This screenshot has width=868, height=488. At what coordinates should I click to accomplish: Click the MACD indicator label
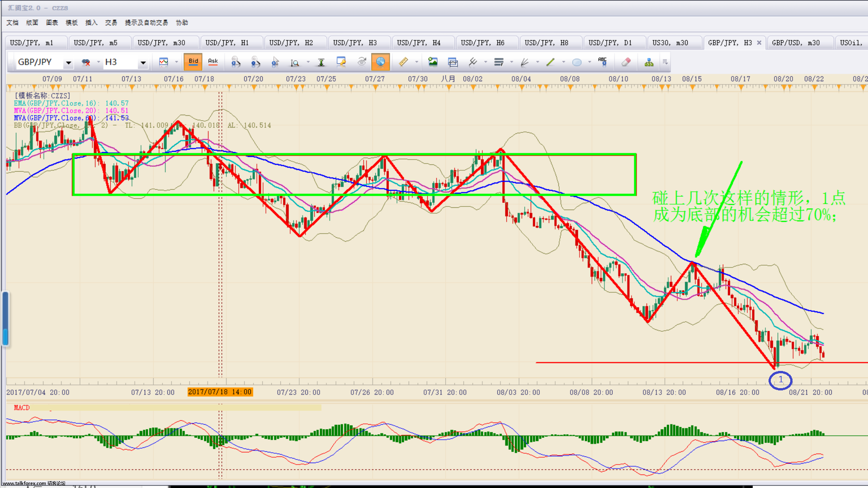[22, 408]
